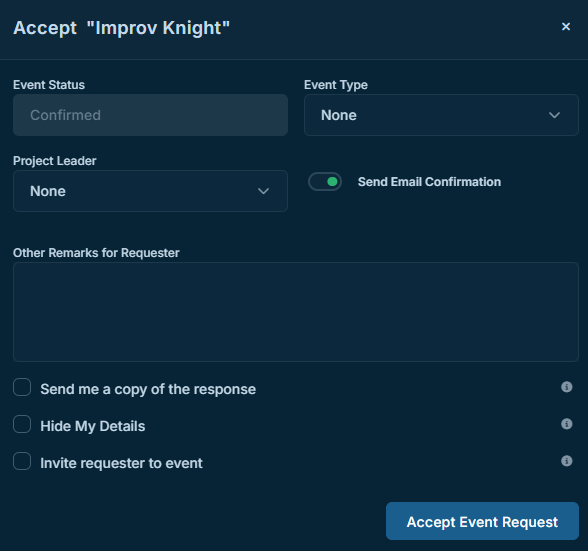The image size is (588, 551).
Task: Select the None value in Event Type
Action: coord(339,115)
